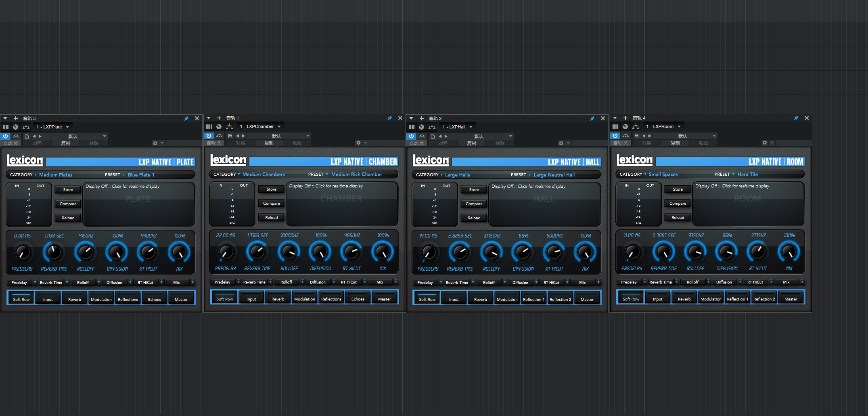Open the Hard Tile preset dropdown on ROOM

click(x=747, y=174)
